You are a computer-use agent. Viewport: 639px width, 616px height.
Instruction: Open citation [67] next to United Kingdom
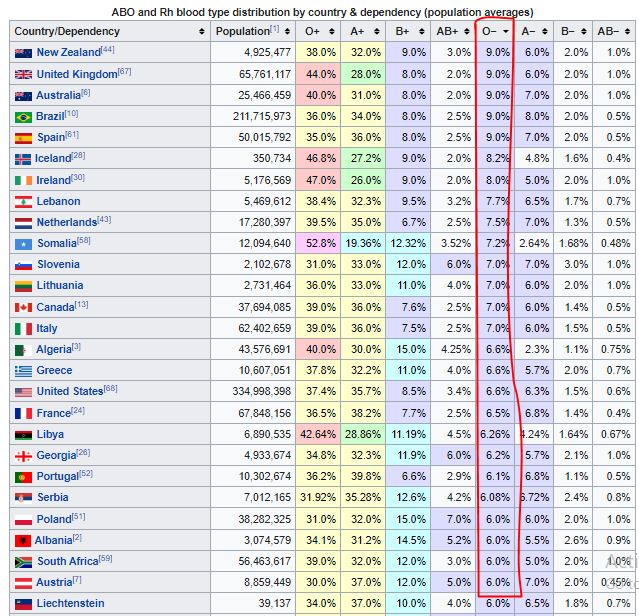click(125, 72)
